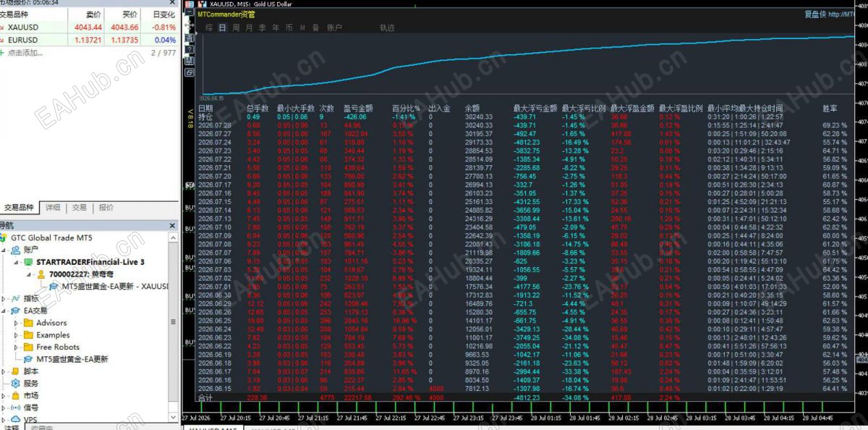Image resolution: width=868 pixels, height=430 pixels.
Task: Select the 年 yearly period tab
Action: tap(275, 28)
